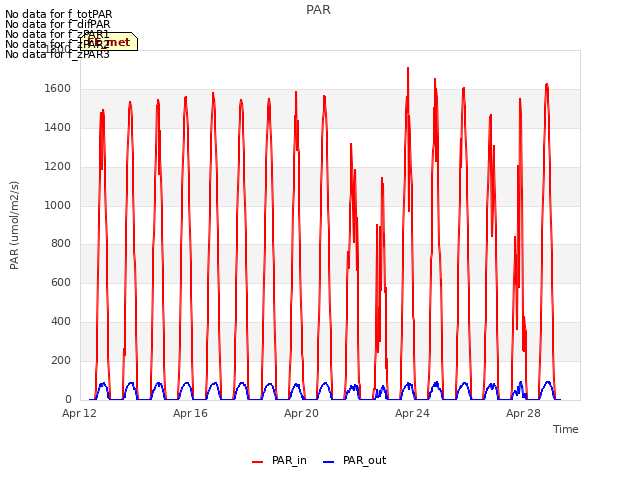Click the blue PAR_out legend swatch

point(329,462)
